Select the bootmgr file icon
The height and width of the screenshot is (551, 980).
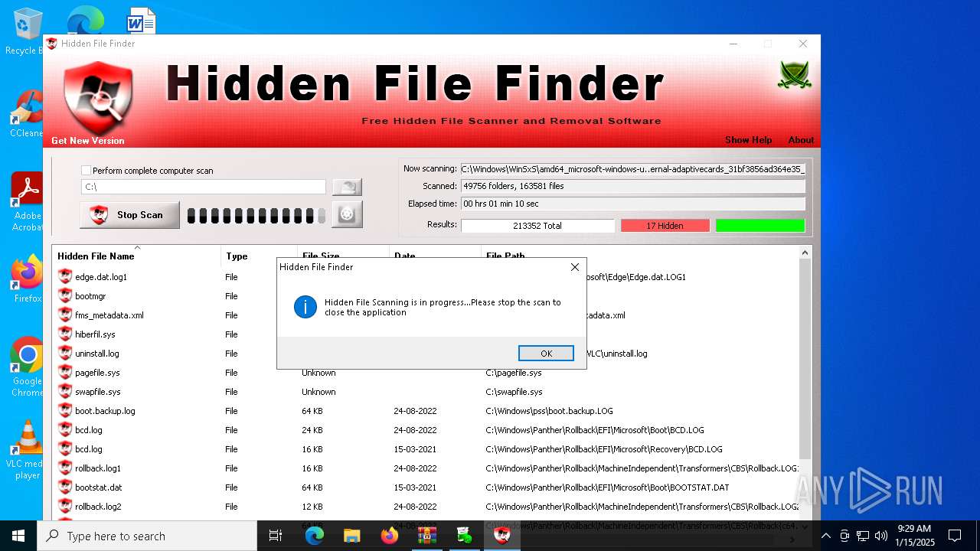(x=65, y=296)
